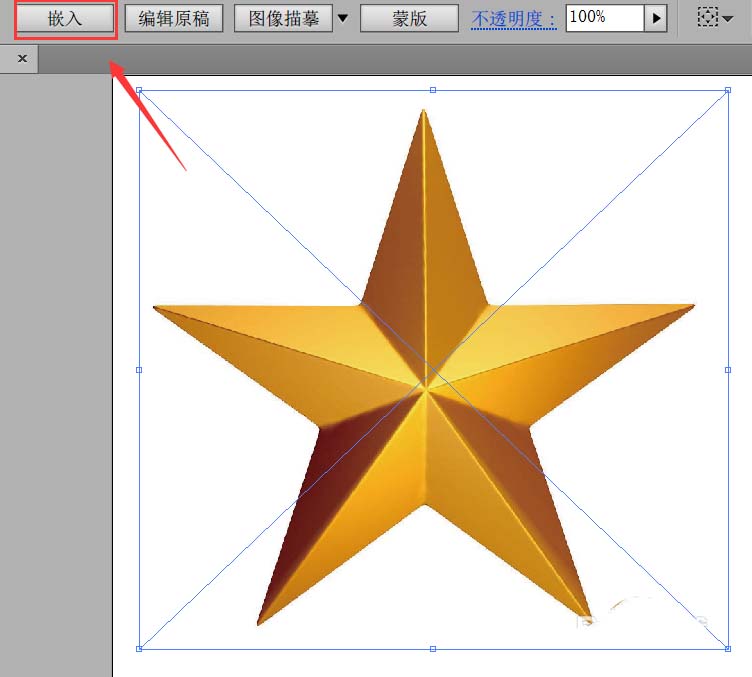The height and width of the screenshot is (677, 752).
Task: Open the 不透明度 opacity panel link
Action: (514, 19)
